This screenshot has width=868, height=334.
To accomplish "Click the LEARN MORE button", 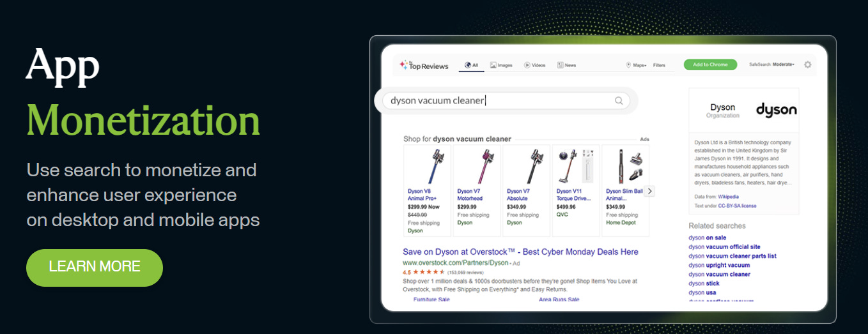I will [95, 268].
